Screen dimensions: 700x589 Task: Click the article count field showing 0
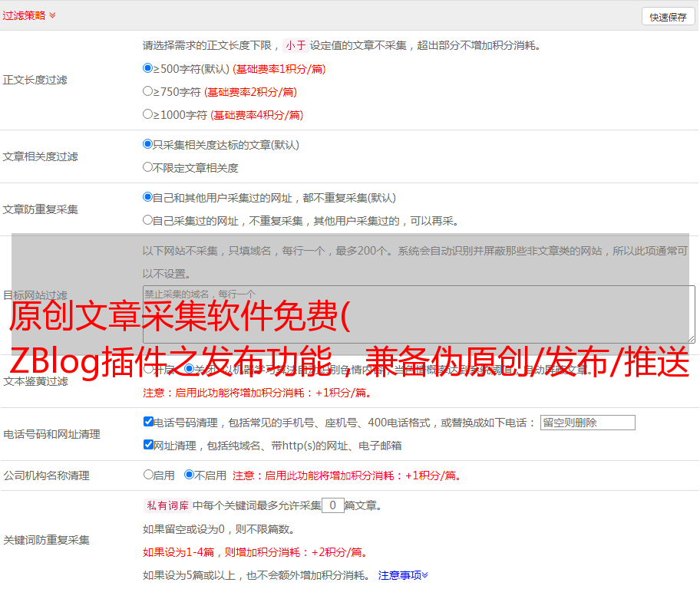(333, 505)
